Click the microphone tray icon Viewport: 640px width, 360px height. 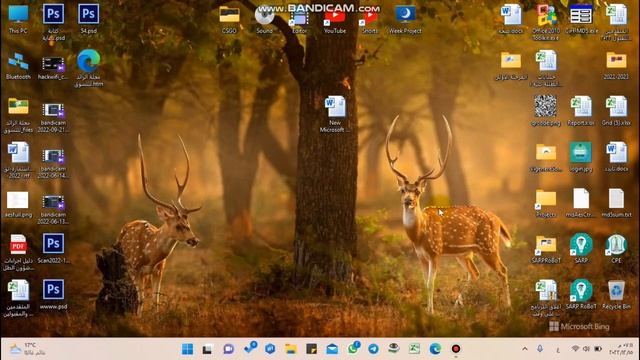coord(540,349)
